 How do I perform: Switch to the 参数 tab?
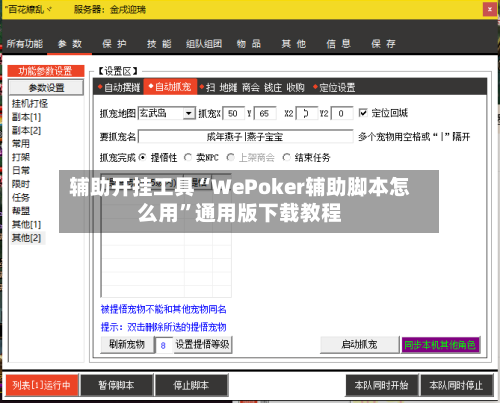[69, 44]
